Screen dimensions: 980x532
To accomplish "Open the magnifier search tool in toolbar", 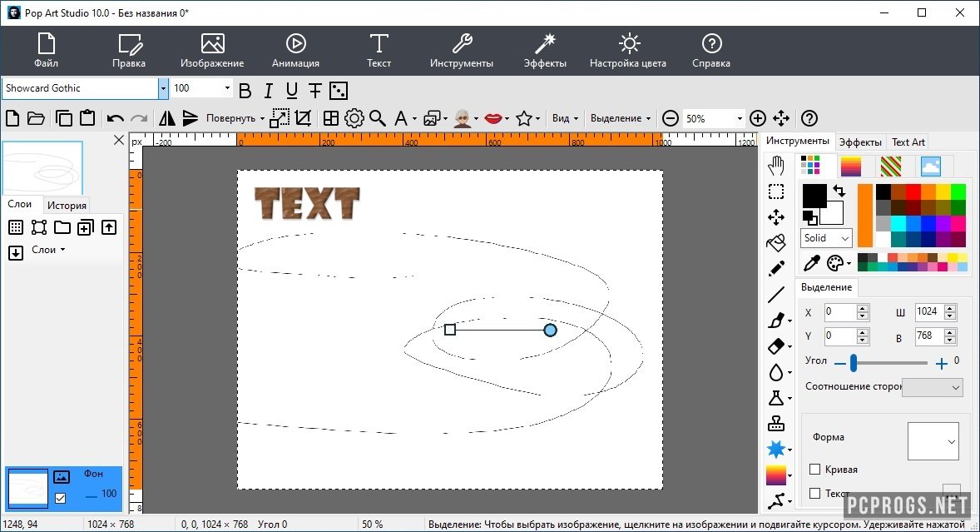I will (378, 118).
